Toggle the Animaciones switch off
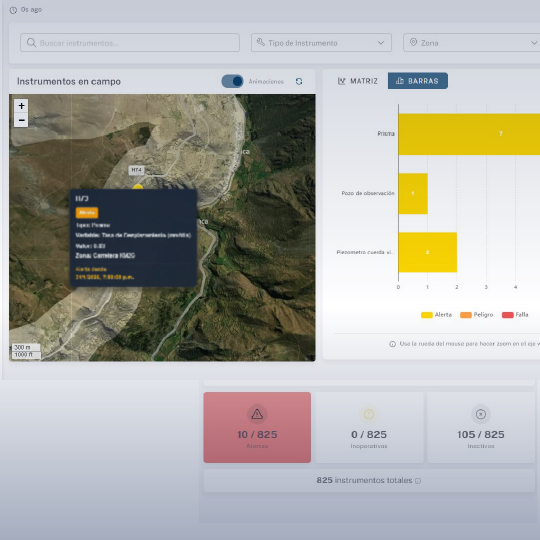The height and width of the screenshot is (540, 540). point(232,81)
